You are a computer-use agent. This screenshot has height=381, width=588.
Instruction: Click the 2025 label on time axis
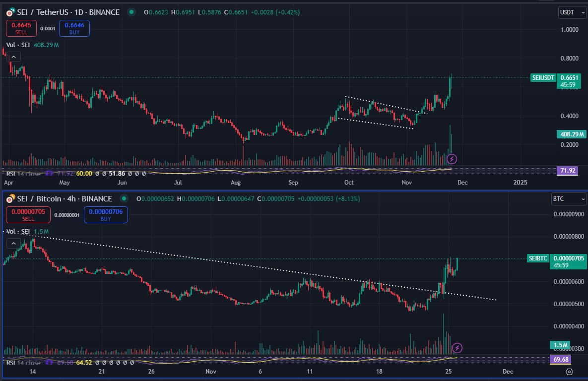[520, 183]
